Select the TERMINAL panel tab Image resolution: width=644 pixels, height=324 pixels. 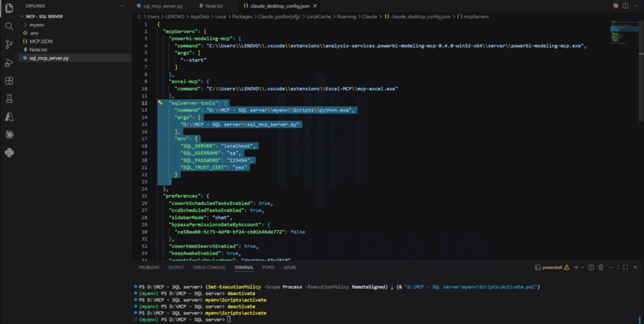pos(244,267)
